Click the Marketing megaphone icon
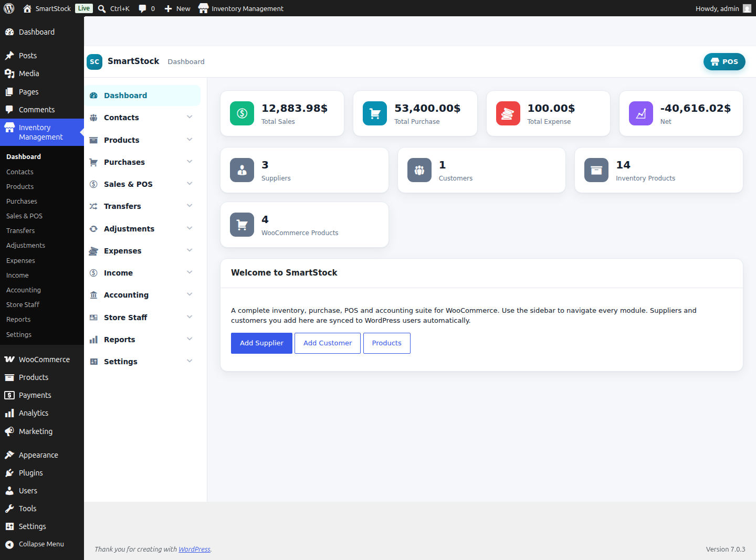756x560 pixels. click(9, 431)
